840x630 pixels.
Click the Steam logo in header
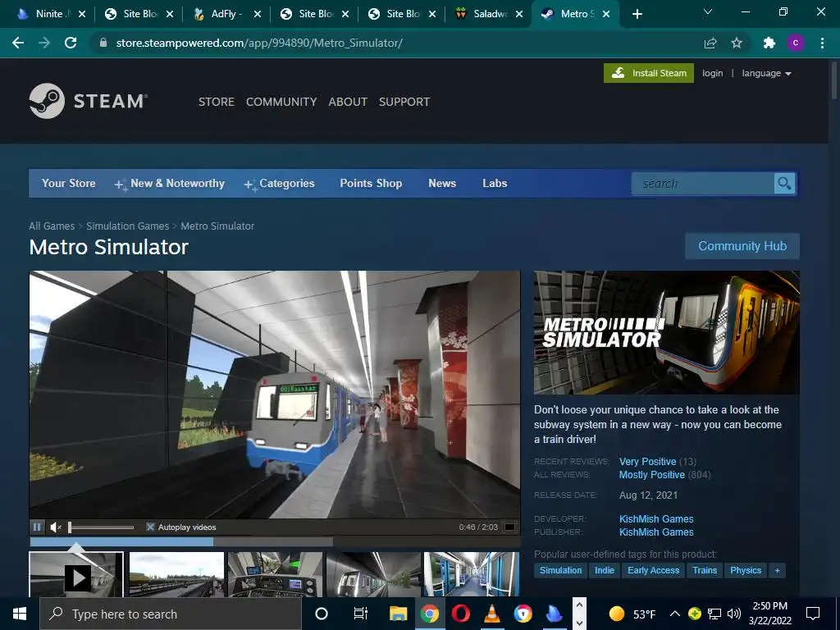(x=89, y=101)
